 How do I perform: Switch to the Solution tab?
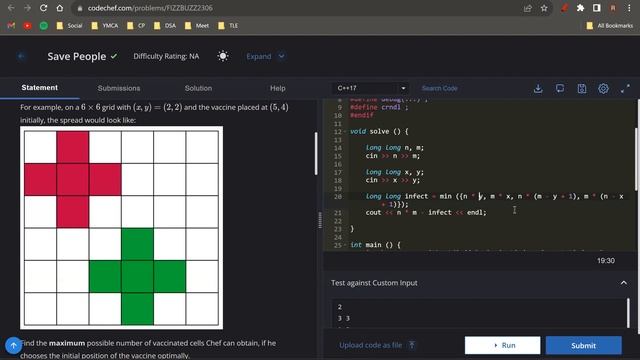pos(198,88)
